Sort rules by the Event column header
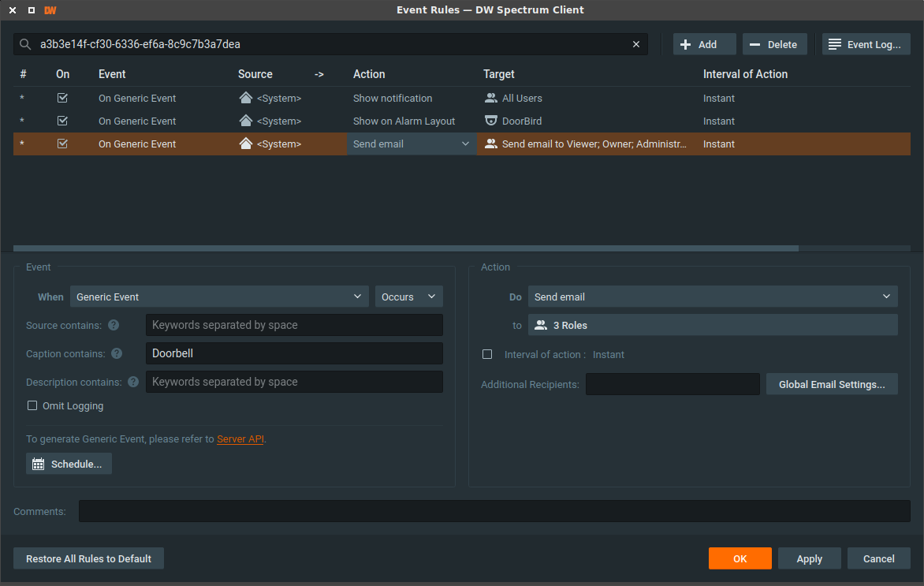 click(112, 74)
